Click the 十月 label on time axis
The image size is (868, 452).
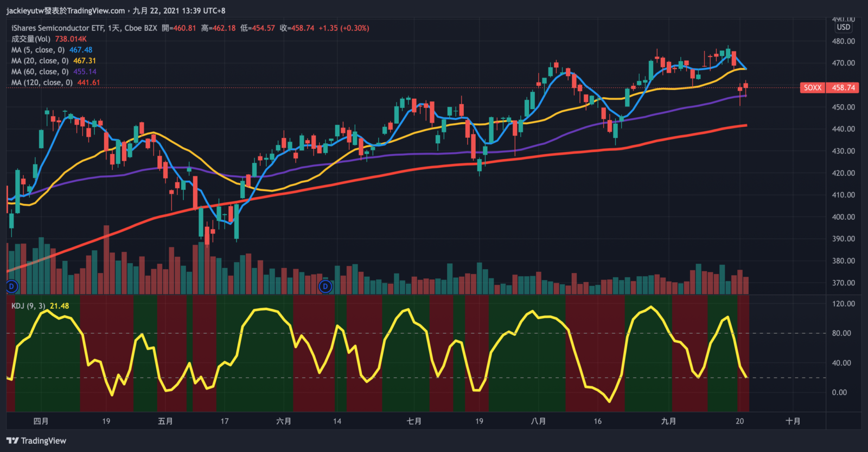793,421
